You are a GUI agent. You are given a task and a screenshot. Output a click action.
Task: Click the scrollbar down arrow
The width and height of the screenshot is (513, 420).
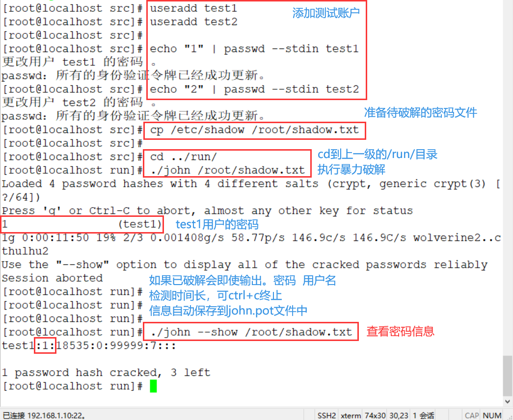tap(508, 401)
